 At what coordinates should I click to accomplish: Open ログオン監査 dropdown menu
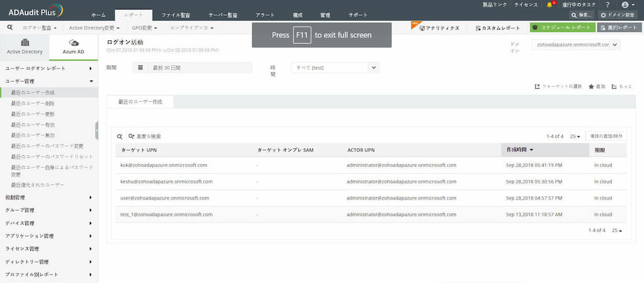40,28
